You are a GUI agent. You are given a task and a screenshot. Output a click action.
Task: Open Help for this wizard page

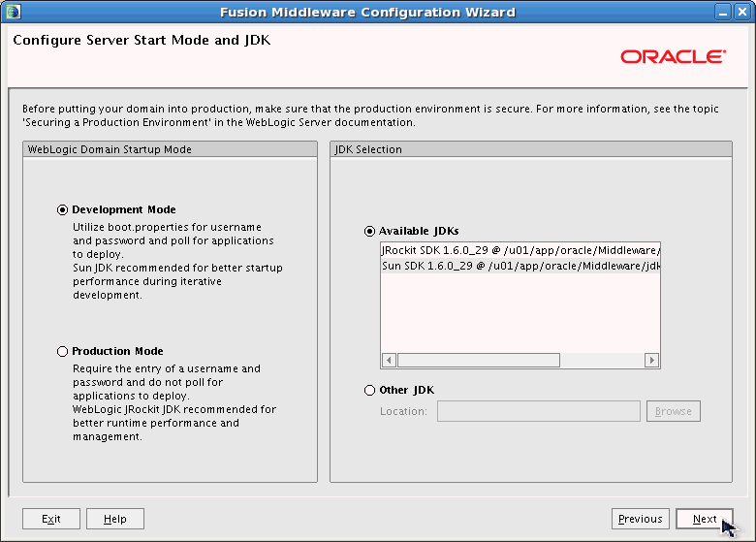(115, 519)
